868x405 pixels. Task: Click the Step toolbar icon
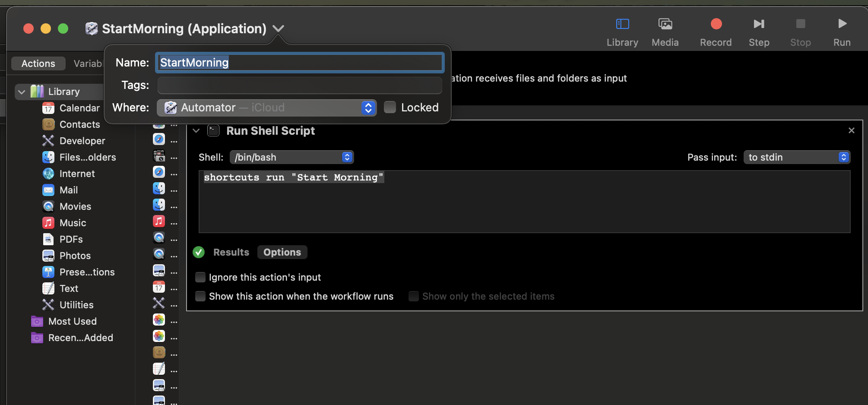pyautogui.click(x=759, y=24)
